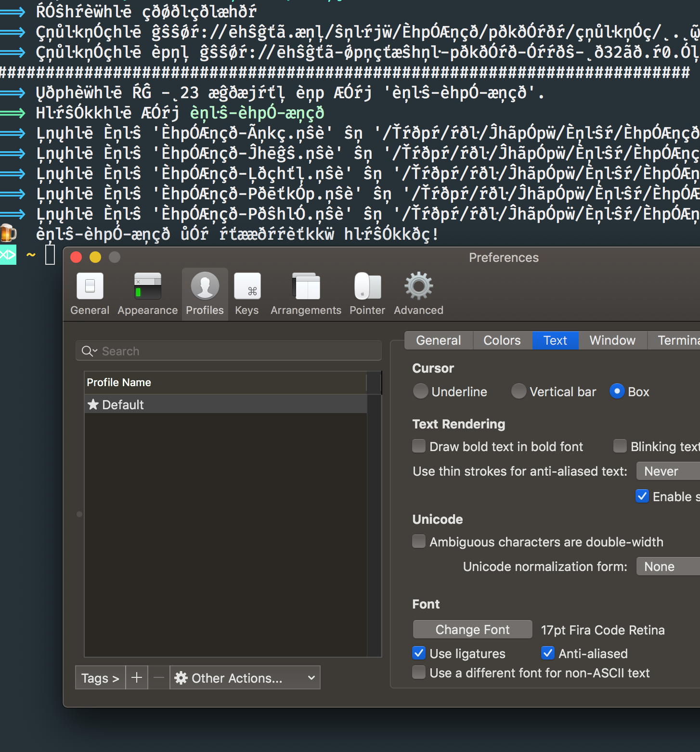Select the Vertical bar cursor option
This screenshot has width=700, height=752.
519,391
